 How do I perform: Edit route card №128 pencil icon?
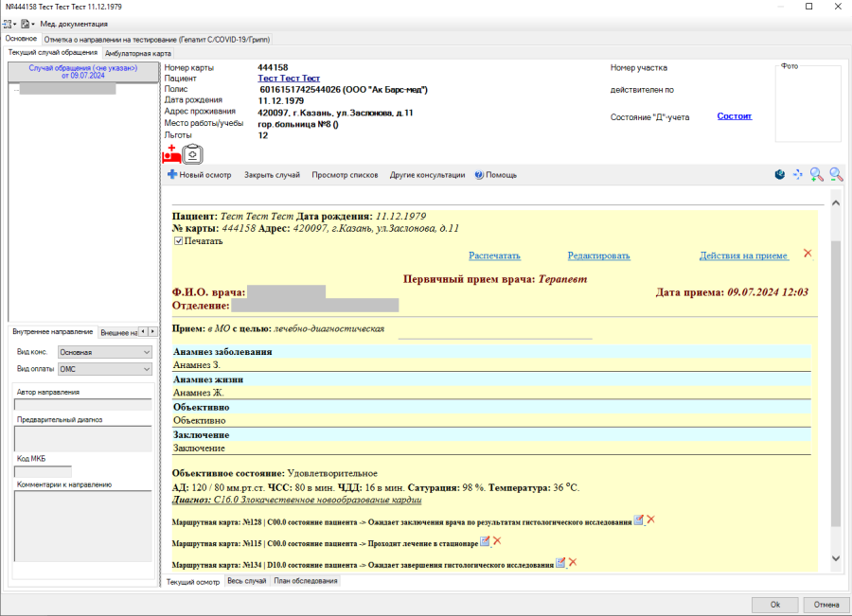[x=638, y=519]
